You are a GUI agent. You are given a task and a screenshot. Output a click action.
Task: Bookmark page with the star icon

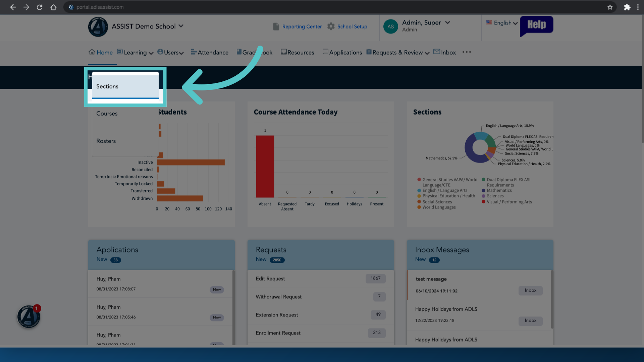610,7
